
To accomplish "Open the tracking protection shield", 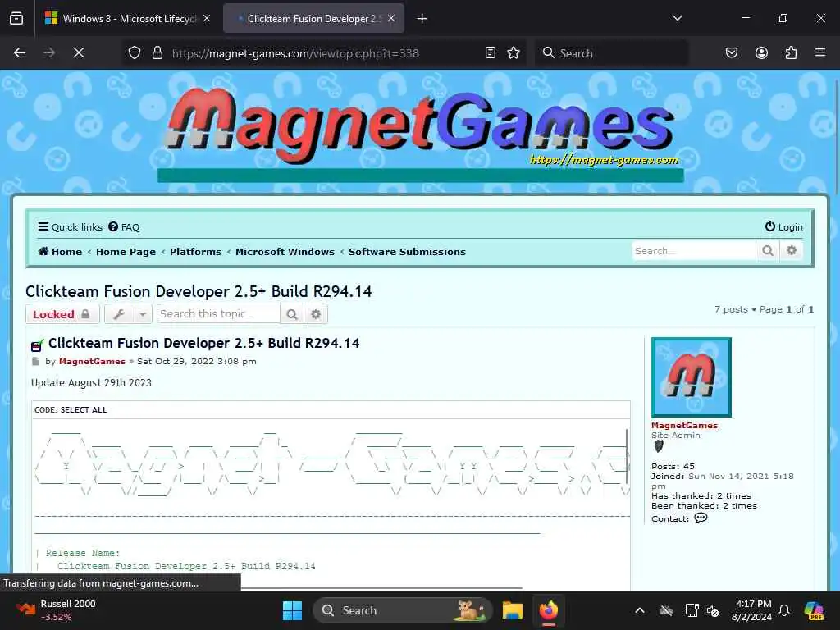I will pyautogui.click(x=135, y=52).
